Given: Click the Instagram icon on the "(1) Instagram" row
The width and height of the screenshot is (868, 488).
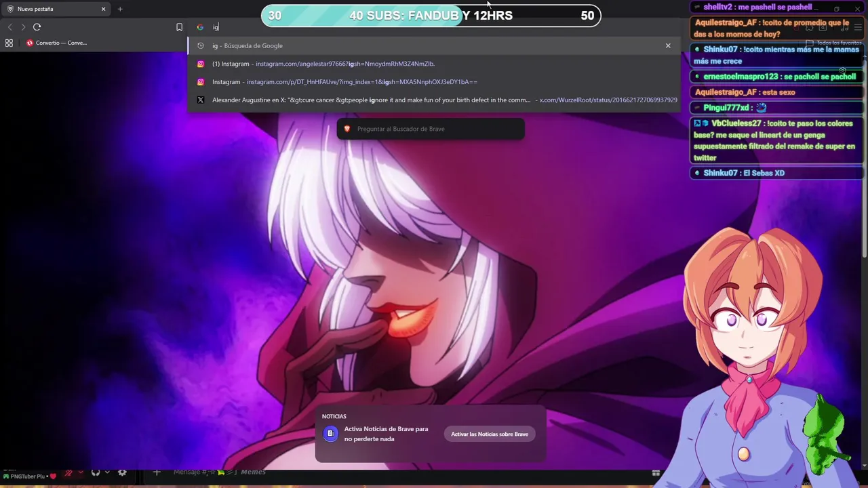Looking at the screenshot, I should [200, 64].
